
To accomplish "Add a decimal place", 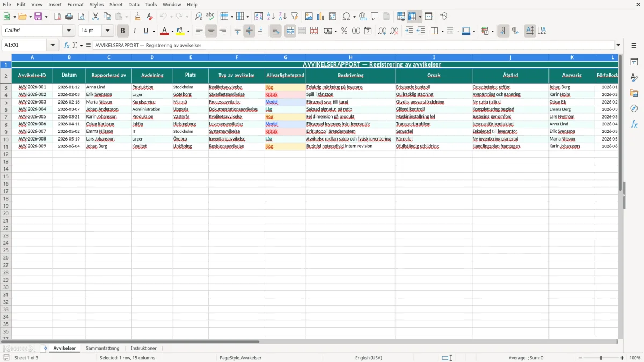I will (382, 31).
